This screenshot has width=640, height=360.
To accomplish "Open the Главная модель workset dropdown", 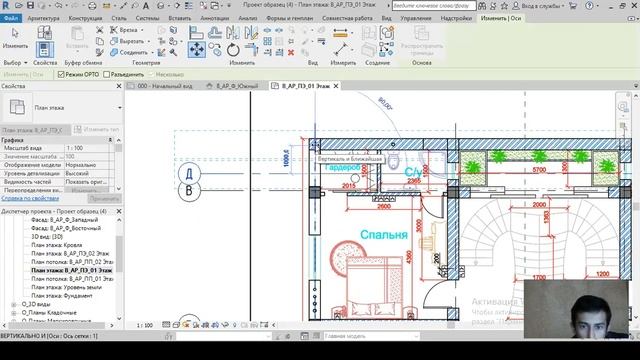I will 371,336.
